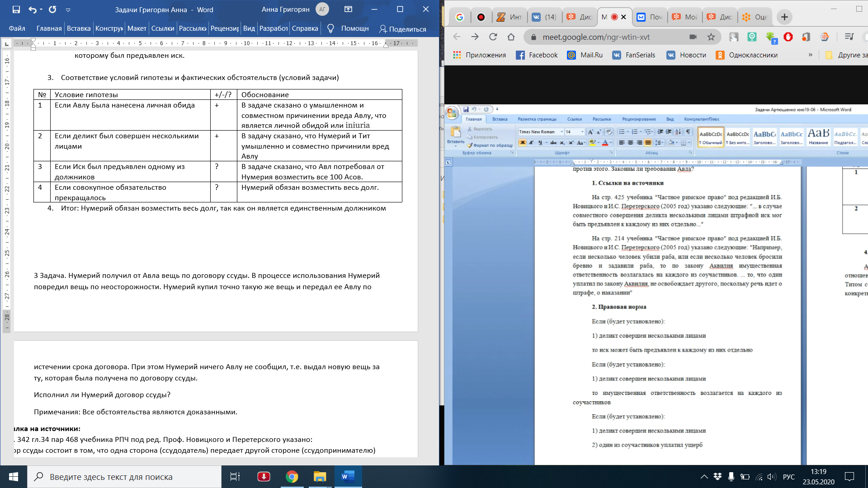The width and height of the screenshot is (868, 488).
Task: Click the red AdBlock hand extension
Action: point(788,37)
